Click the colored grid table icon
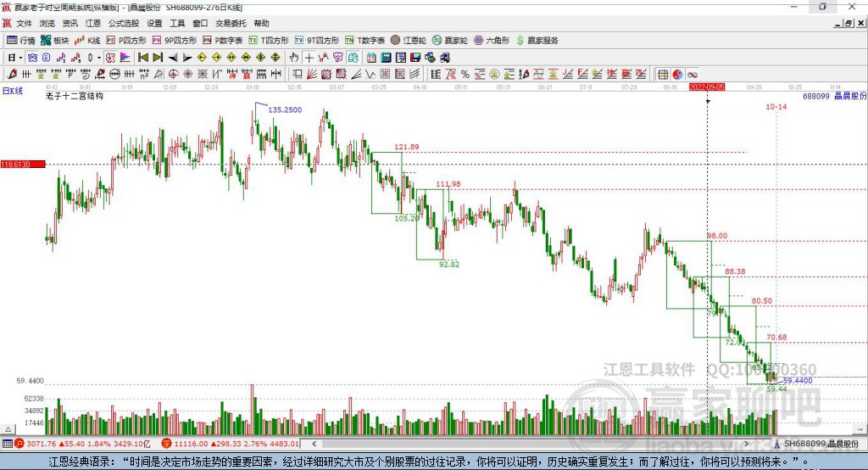The width and height of the screenshot is (868, 470). pyautogui.click(x=663, y=75)
